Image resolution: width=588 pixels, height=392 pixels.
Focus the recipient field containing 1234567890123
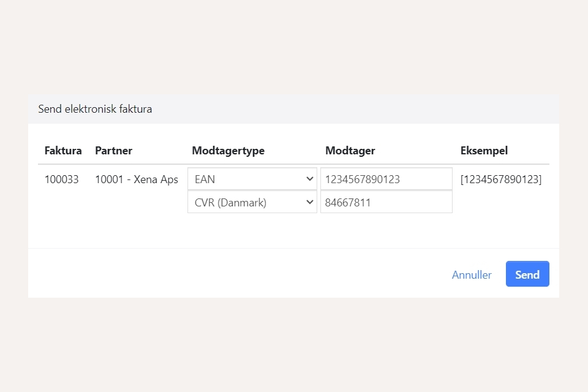click(386, 179)
